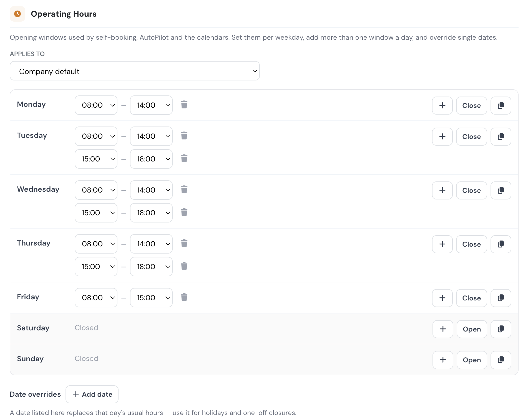Copy Wednesday's hours to other days
The width and height of the screenshot is (528, 420).
pos(501,190)
